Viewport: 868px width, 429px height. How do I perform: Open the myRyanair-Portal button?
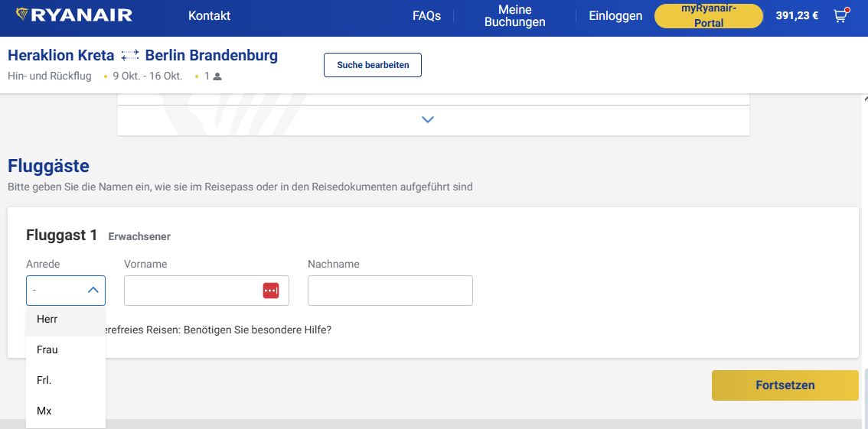tap(708, 16)
